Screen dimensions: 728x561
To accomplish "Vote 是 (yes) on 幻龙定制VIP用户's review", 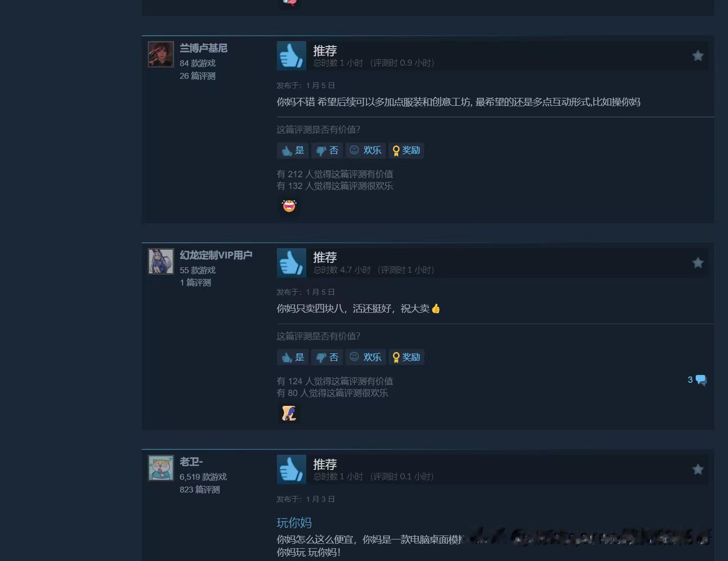I will [293, 357].
